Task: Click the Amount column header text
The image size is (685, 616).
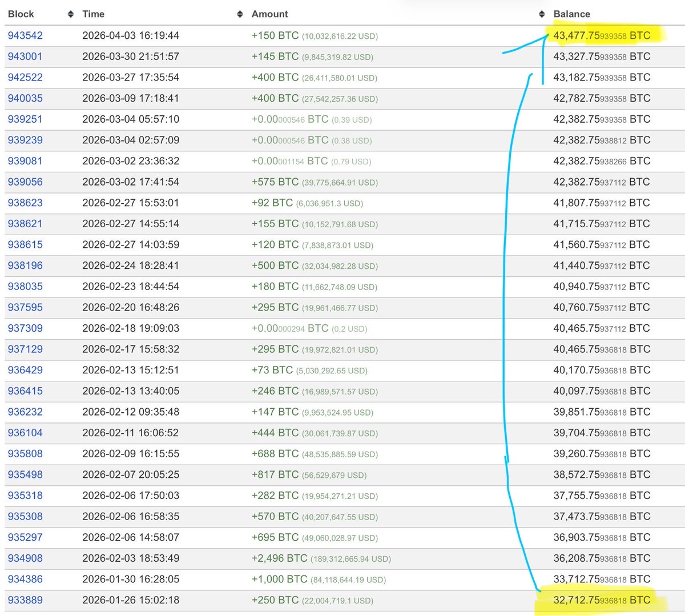Action: pyautogui.click(x=269, y=14)
